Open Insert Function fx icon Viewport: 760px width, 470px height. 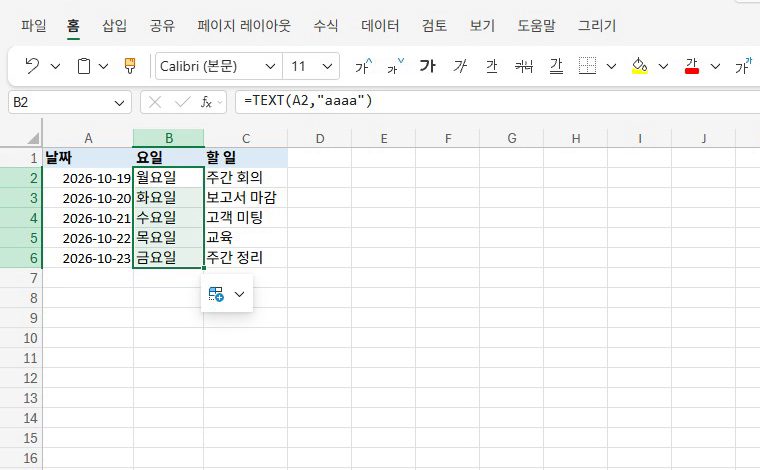206,102
